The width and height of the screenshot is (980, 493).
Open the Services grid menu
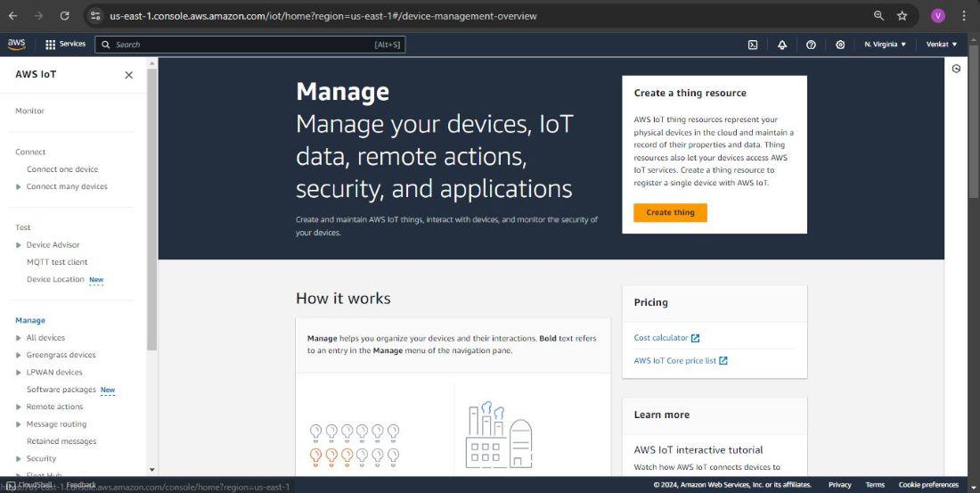(x=65, y=45)
